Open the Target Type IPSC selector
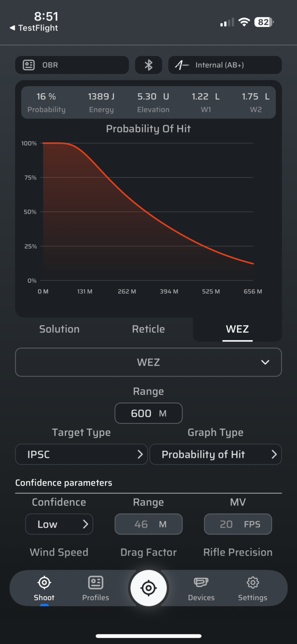This screenshot has height=644, width=297. 81,454
